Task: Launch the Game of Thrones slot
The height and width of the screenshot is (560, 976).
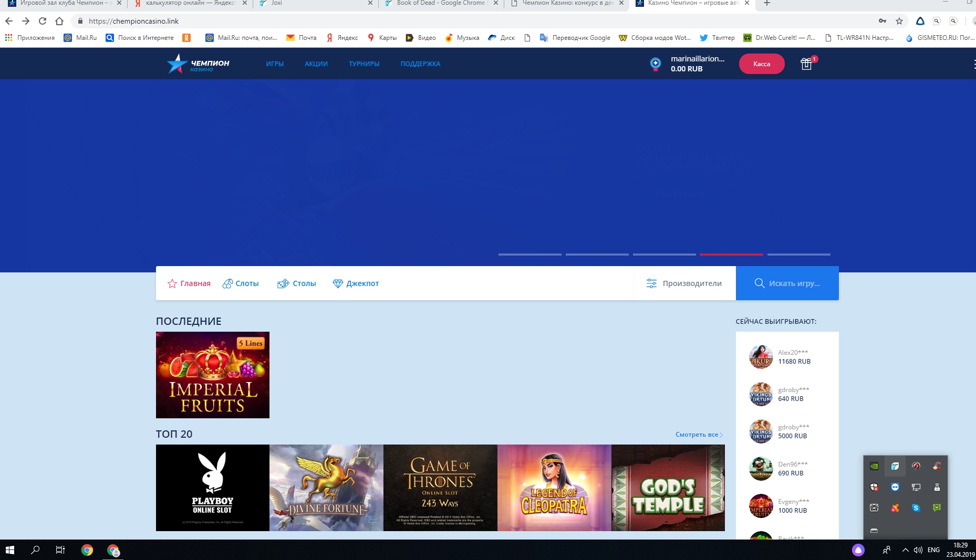Action: point(440,488)
